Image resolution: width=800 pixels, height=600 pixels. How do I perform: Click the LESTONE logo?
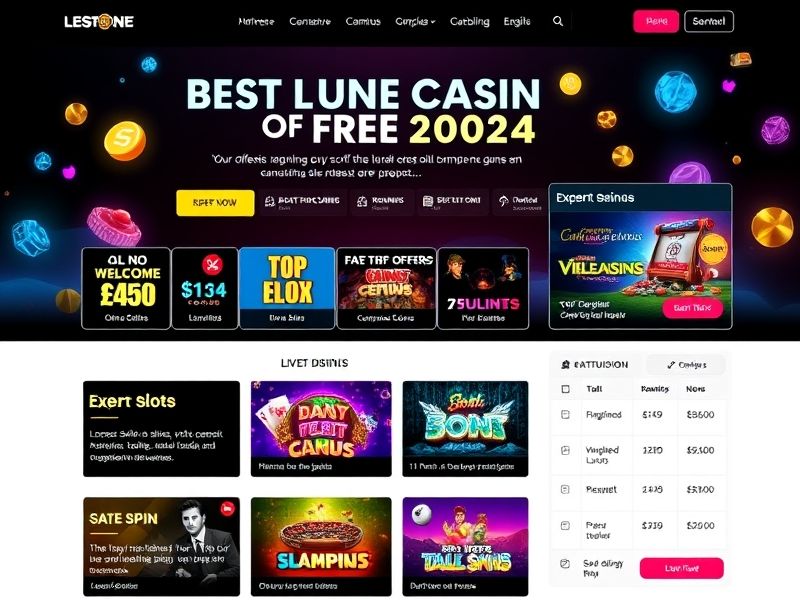click(99, 21)
